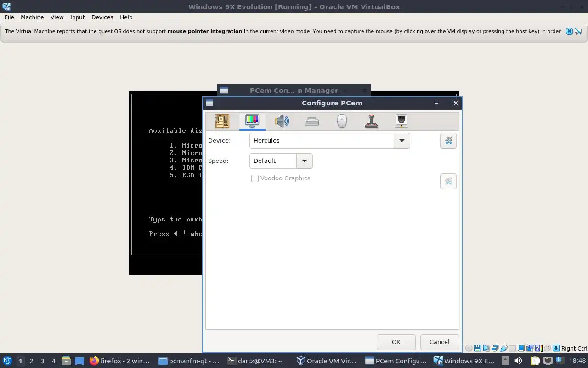
Task: Switch to pcmanfm-qt in the taskbar
Action: point(189,361)
